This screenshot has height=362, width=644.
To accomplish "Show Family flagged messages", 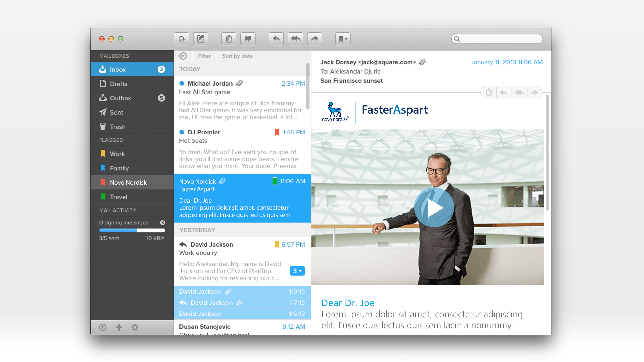I will click(x=132, y=168).
